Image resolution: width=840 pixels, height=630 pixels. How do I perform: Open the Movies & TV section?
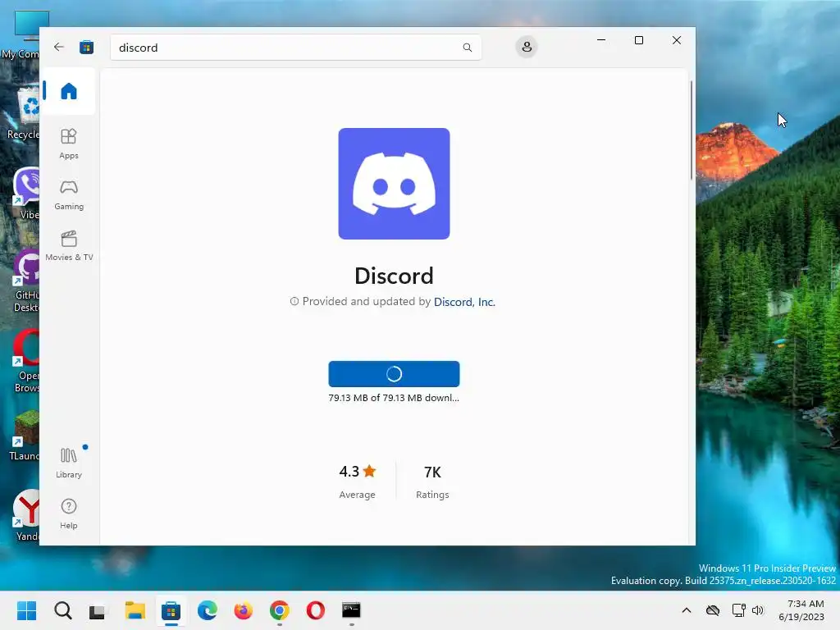click(69, 245)
